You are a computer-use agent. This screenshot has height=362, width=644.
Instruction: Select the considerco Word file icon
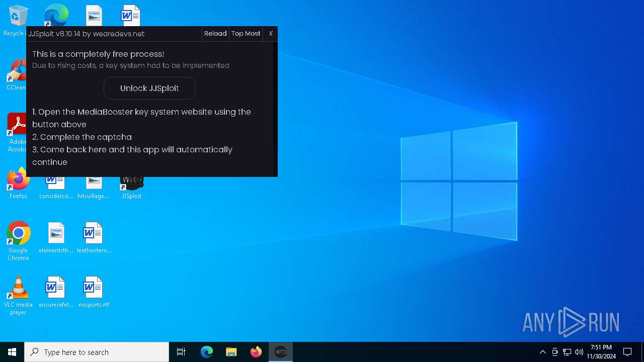56,187
